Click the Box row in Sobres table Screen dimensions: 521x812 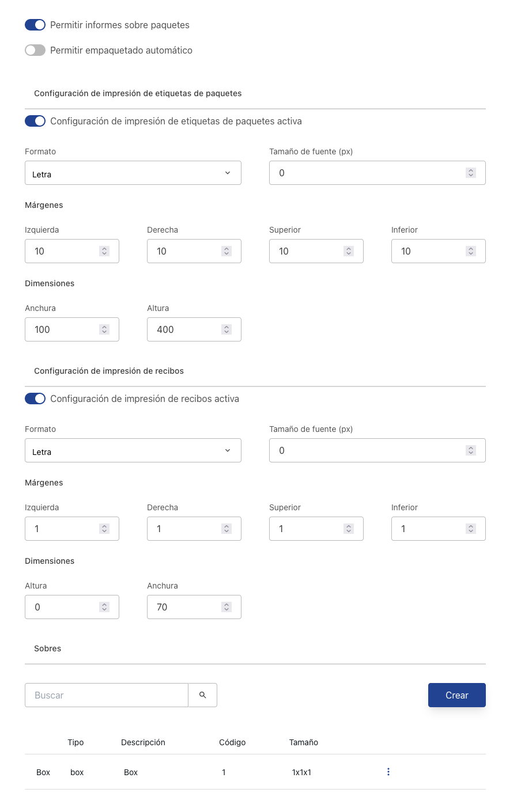click(x=173, y=772)
